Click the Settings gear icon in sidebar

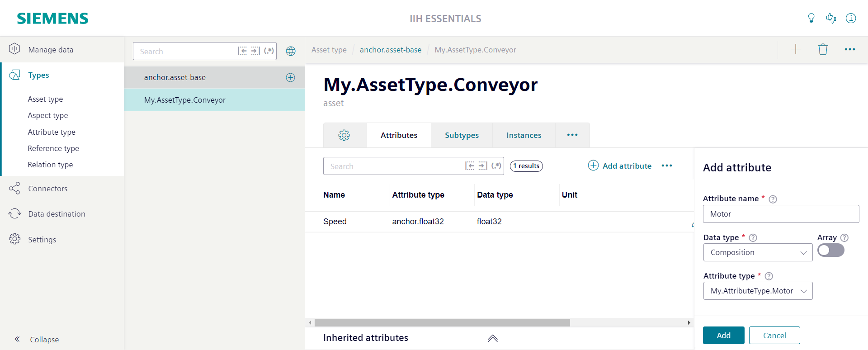tap(14, 239)
